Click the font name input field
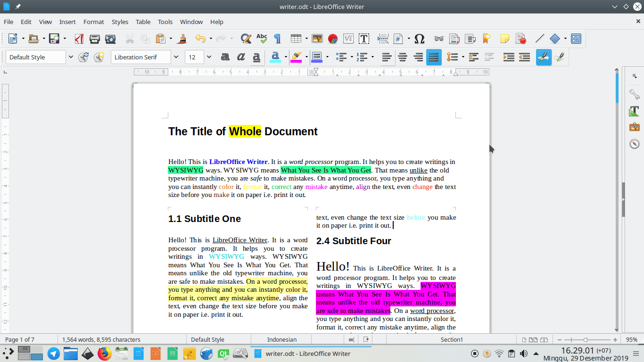The image size is (644, 362). pos(141,57)
